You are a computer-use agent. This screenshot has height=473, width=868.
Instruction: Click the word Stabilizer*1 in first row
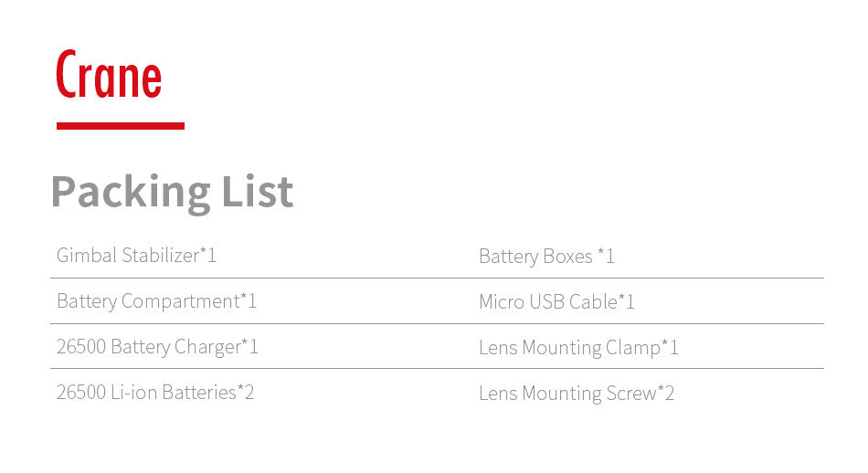pyautogui.click(x=169, y=255)
